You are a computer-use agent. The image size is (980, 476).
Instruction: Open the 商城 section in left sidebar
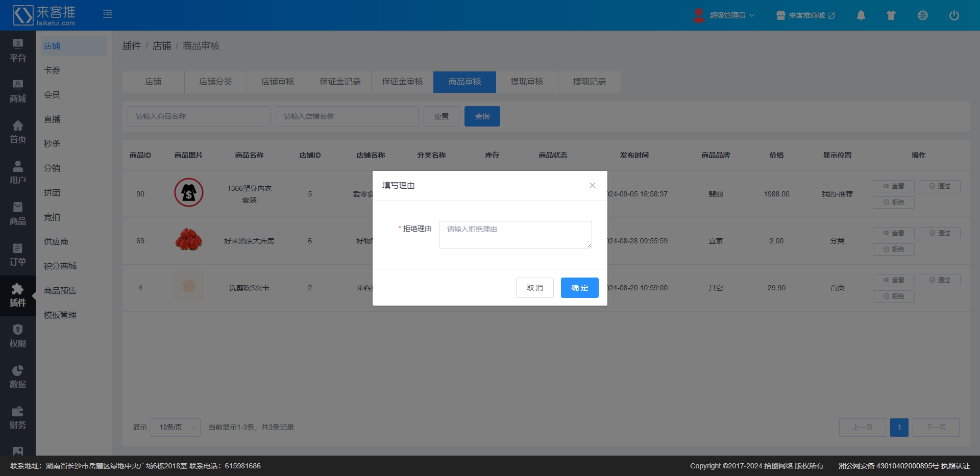(18, 91)
